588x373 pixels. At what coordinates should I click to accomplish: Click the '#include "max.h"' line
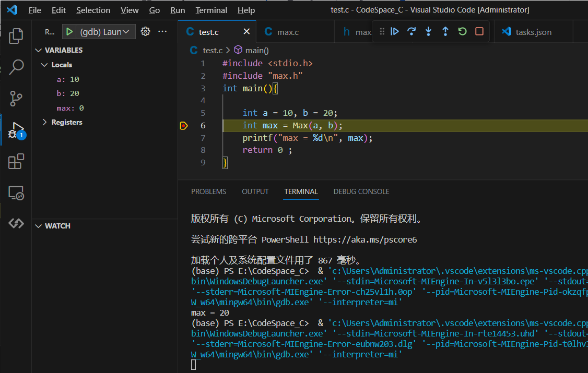click(x=263, y=76)
